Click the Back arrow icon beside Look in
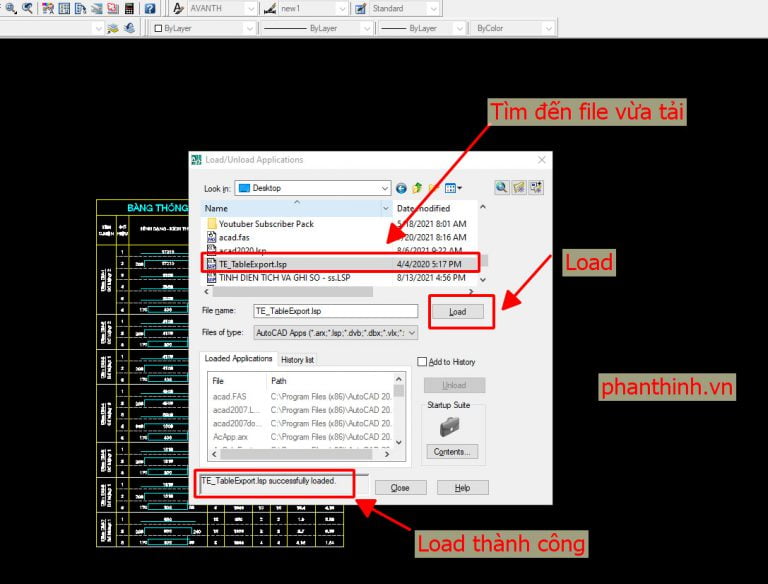Screen dimensions: 768x584 [402, 188]
